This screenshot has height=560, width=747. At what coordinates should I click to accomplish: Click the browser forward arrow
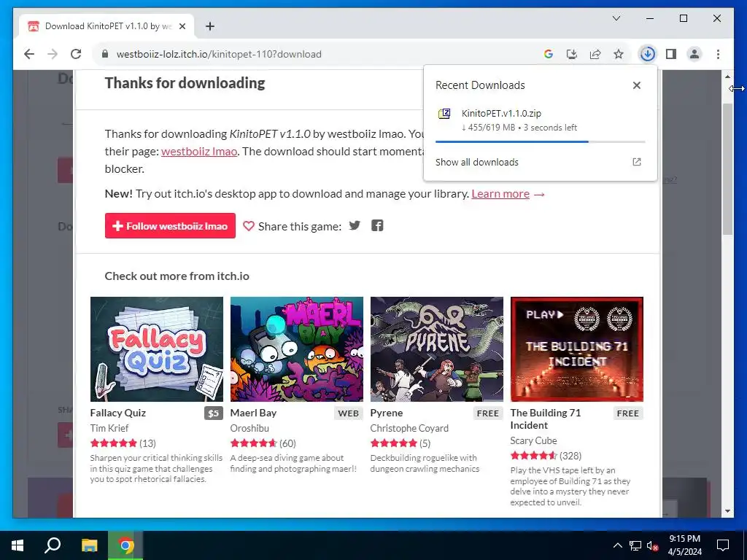pyautogui.click(x=53, y=54)
